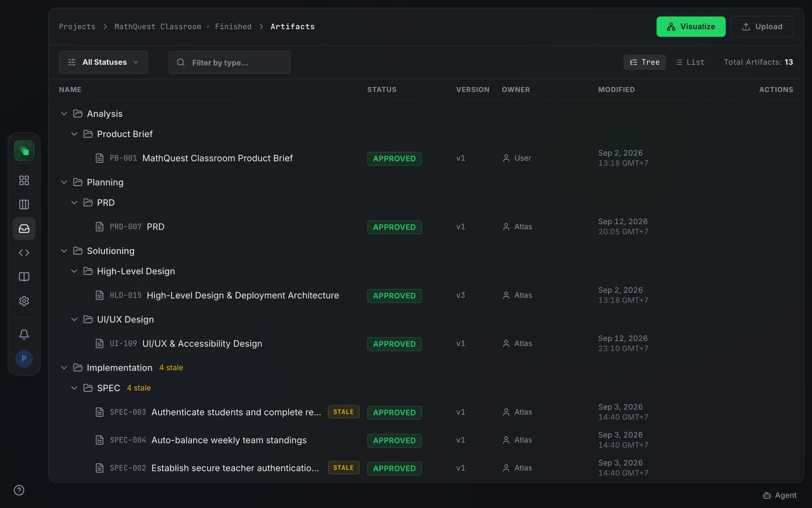812x508 pixels.
Task: Collapse the Planning folder chevron
Action: [64, 182]
